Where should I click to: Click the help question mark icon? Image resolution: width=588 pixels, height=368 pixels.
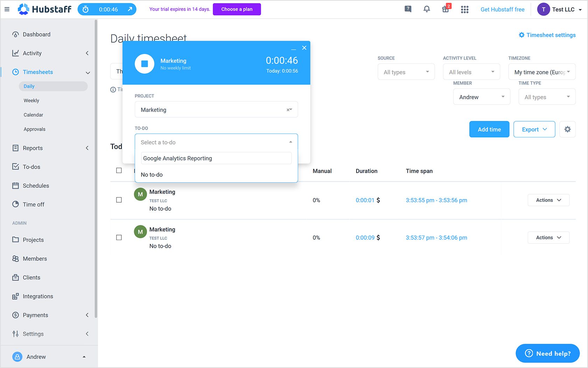pos(408,9)
